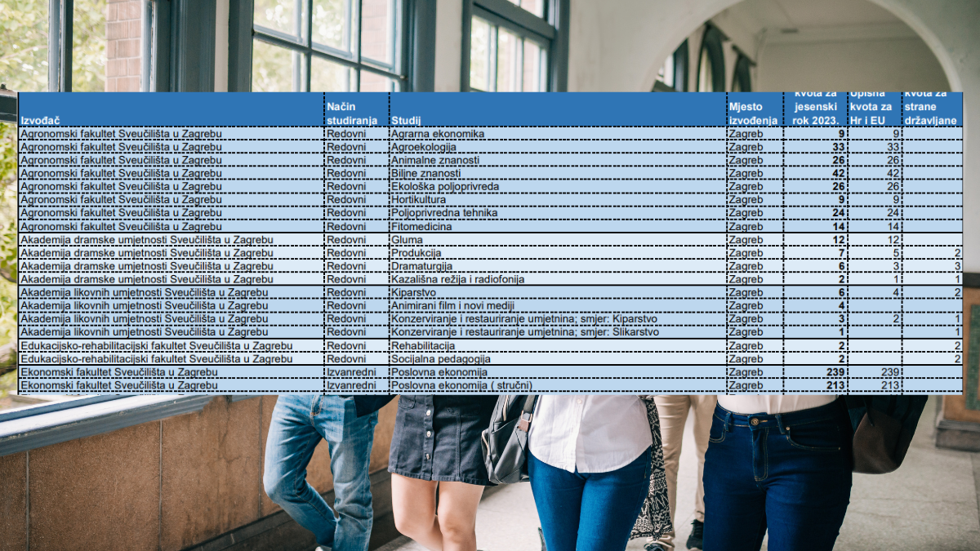Viewport: 980px width, 551px height.
Task: Select autumn quota 12 for Gluma
Action: click(816, 240)
